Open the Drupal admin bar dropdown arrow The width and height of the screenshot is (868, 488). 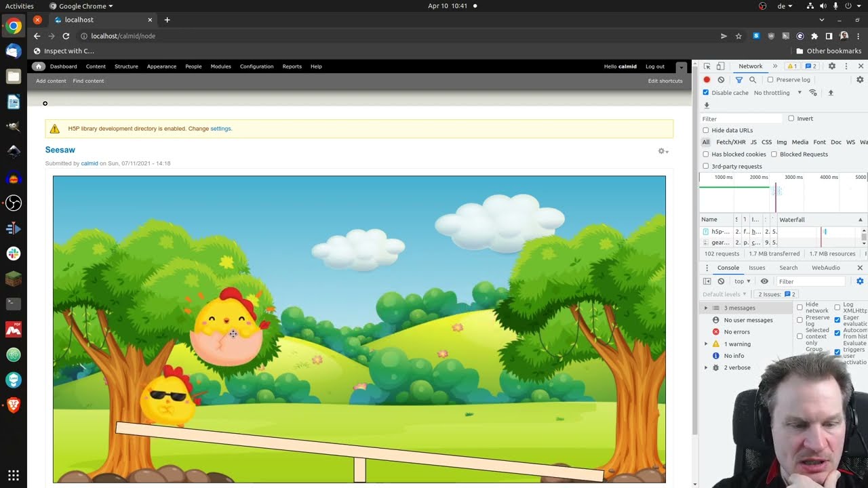click(682, 66)
